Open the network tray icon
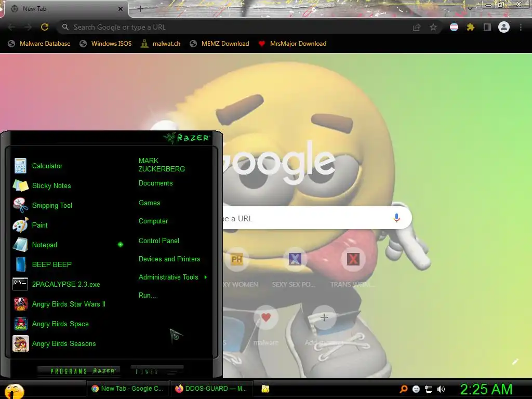This screenshot has width=532, height=399. pos(429,389)
